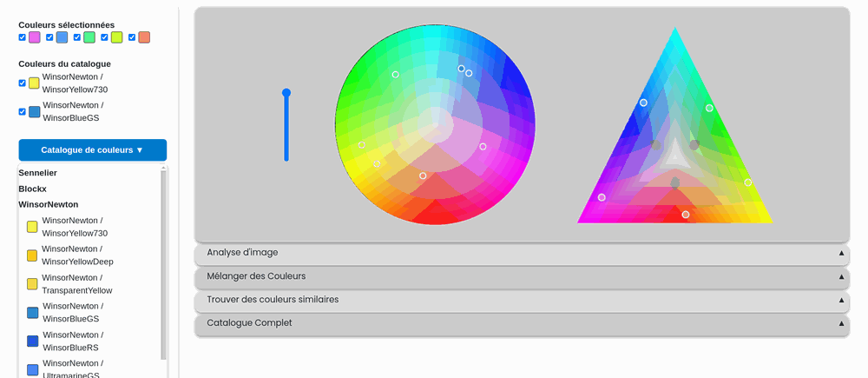This screenshot has width=868, height=378.
Task: Toggle the WinsorBlueGS catalogue color checkbox
Action: point(23,111)
